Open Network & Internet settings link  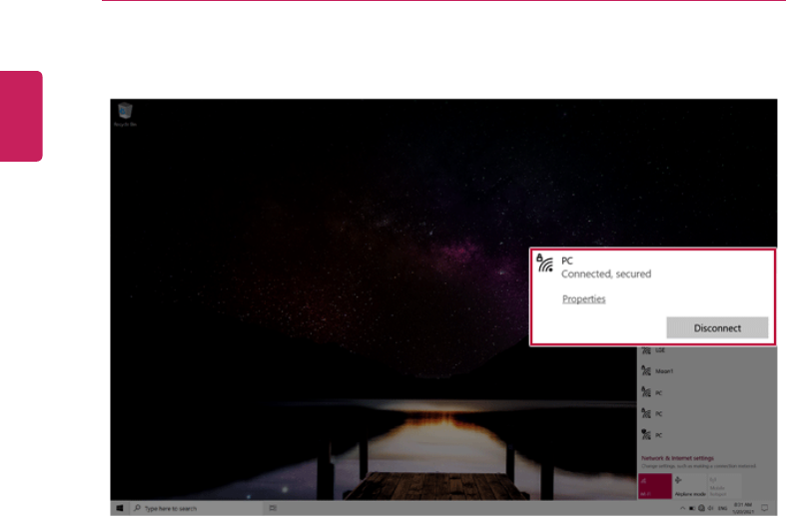click(677, 458)
